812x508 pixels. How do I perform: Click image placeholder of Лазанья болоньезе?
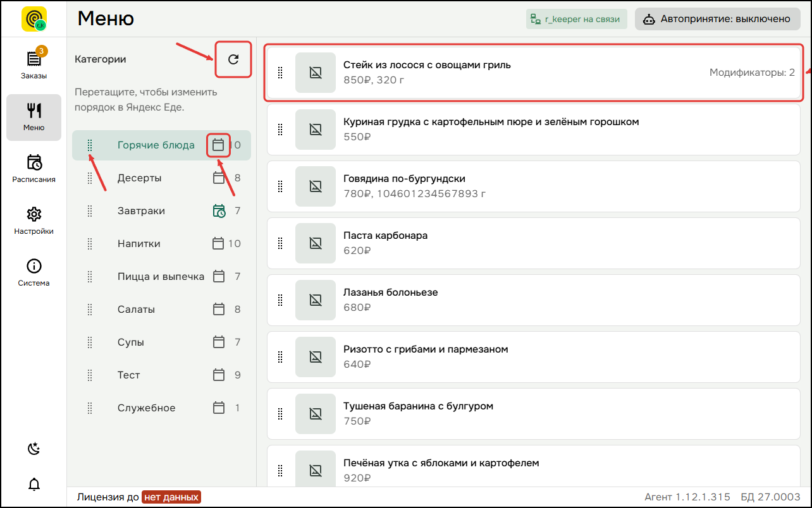click(316, 300)
